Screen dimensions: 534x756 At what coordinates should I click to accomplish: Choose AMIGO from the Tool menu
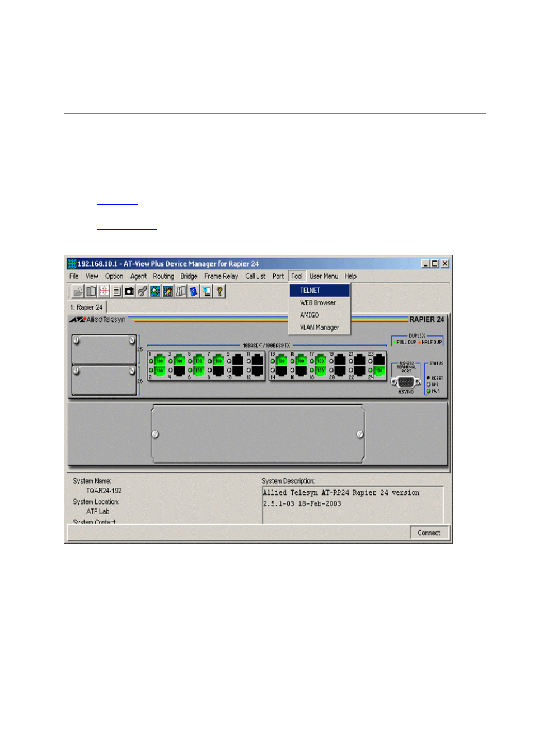[x=320, y=315]
